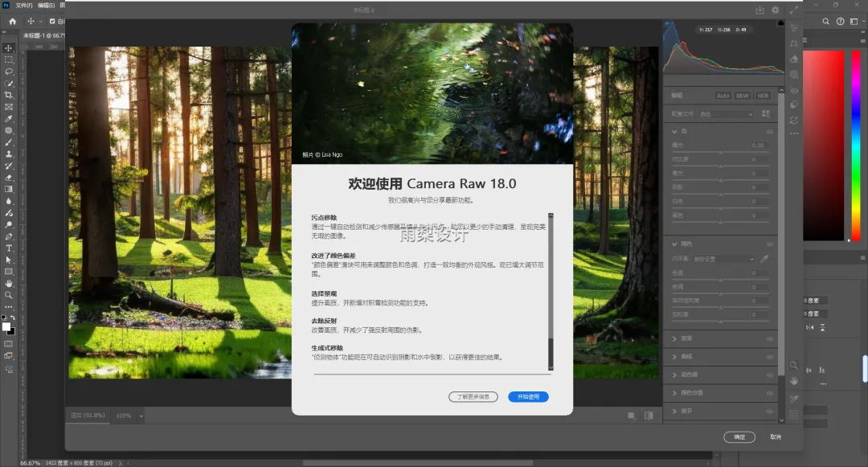Select the Gradient tool
The image size is (868, 467).
coord(8,189)
